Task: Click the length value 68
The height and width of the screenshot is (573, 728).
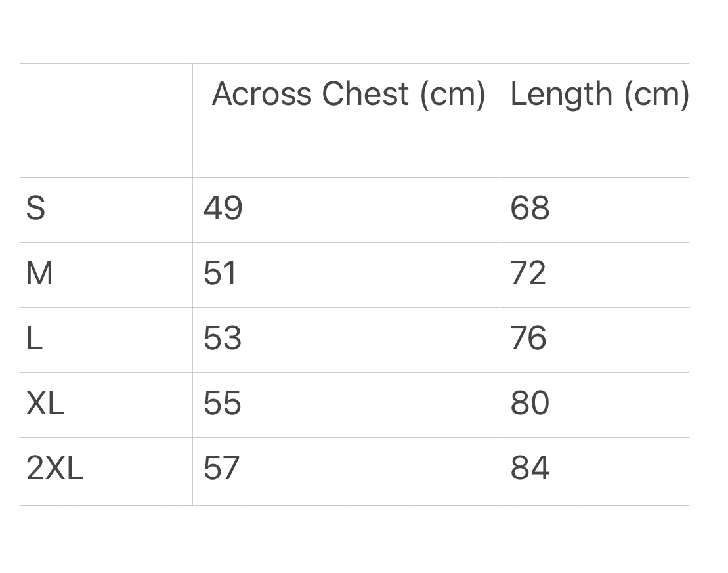Action: tap(530, 209)
